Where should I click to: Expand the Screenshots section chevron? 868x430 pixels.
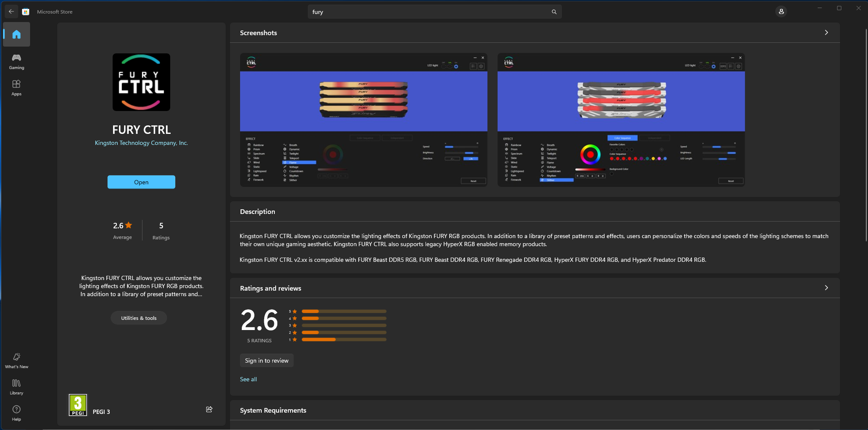(826, 33)
